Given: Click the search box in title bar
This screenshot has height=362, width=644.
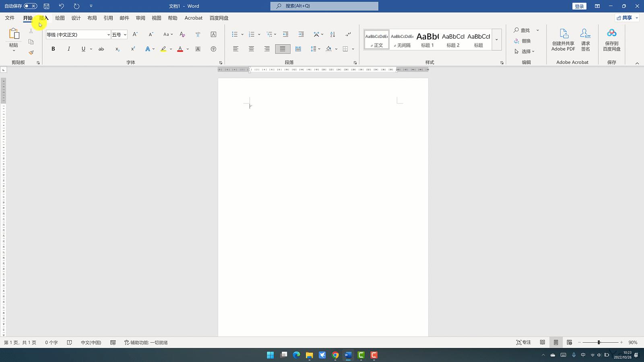Looking at the screenshot, I should click(x=324, y=6).
